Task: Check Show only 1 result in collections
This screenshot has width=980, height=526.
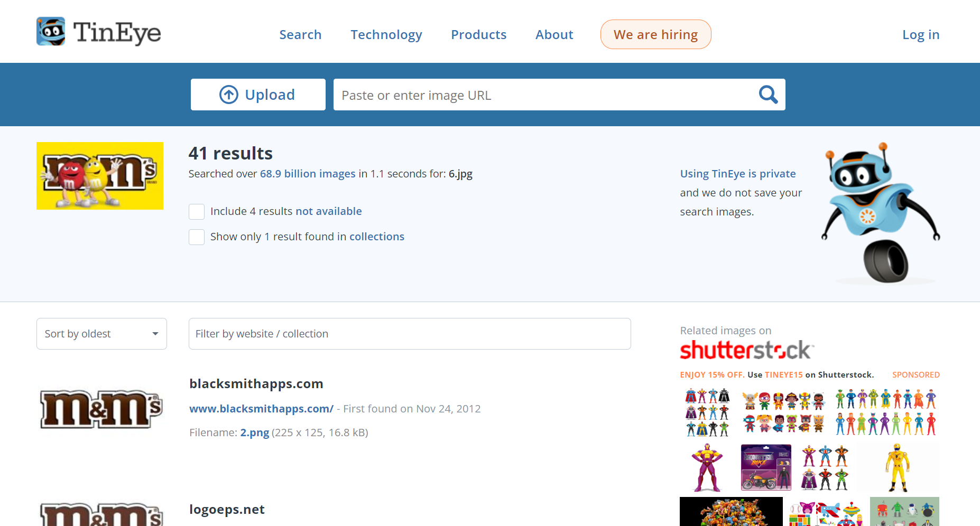Action: [197, 237]
